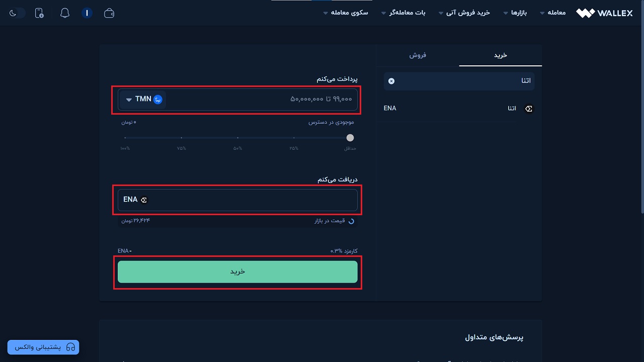644x362 pixels.
Task: Click the ۰ تومان available balance value
Action: point(128,122)
